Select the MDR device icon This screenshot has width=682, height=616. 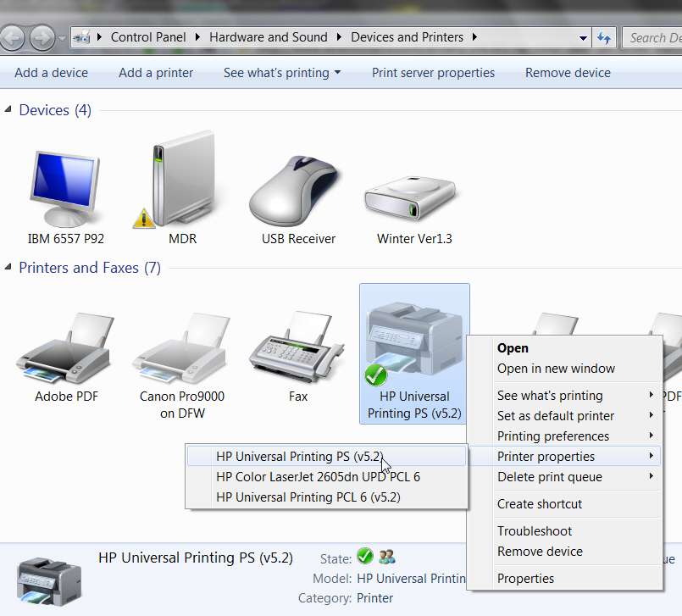183,180
